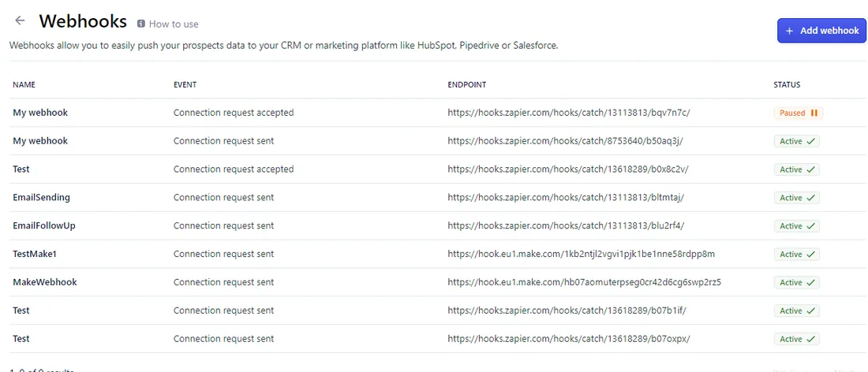Click the Event cell in the MakeWebhook row
The height and width of the screenshot is (372, 868).
pyautogui.click(x=223, y=282)
